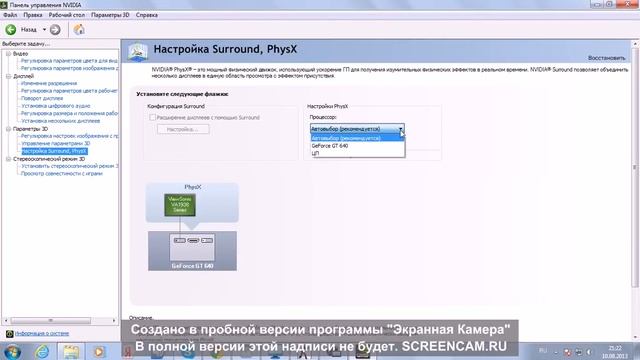This screenshot has height=360, width=640.
Task: Choose Автовыбор (рекомендуется) in the dropdown list
Action: click(358, 138)
